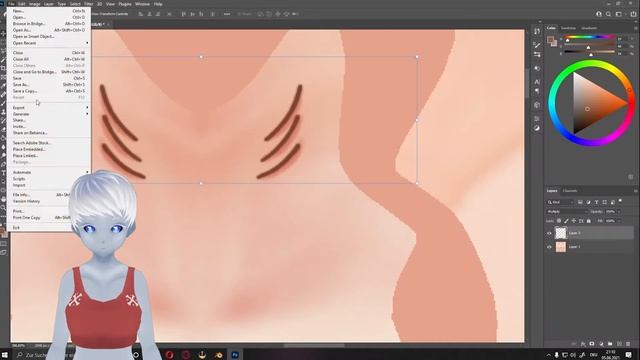Image resolution: width=640 pixels, height=360 pixels.
Task: Filter layers by type layers icon
Action: 596,202
